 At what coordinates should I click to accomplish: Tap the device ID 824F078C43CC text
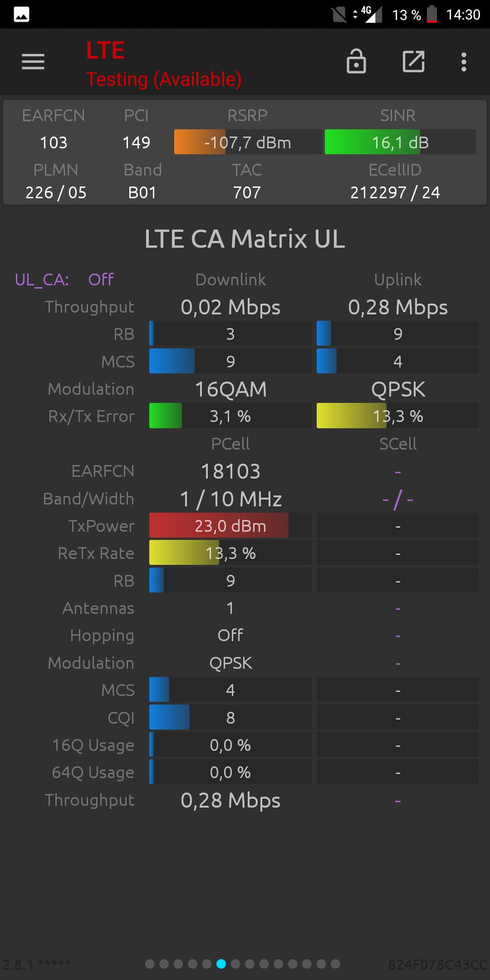[438, 964]
